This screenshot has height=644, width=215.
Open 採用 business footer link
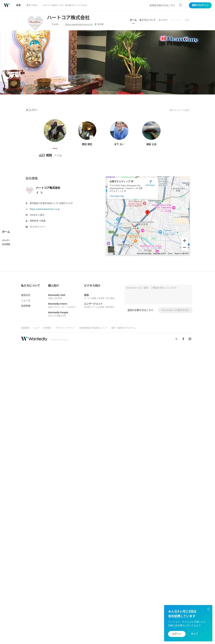point(86,295)
